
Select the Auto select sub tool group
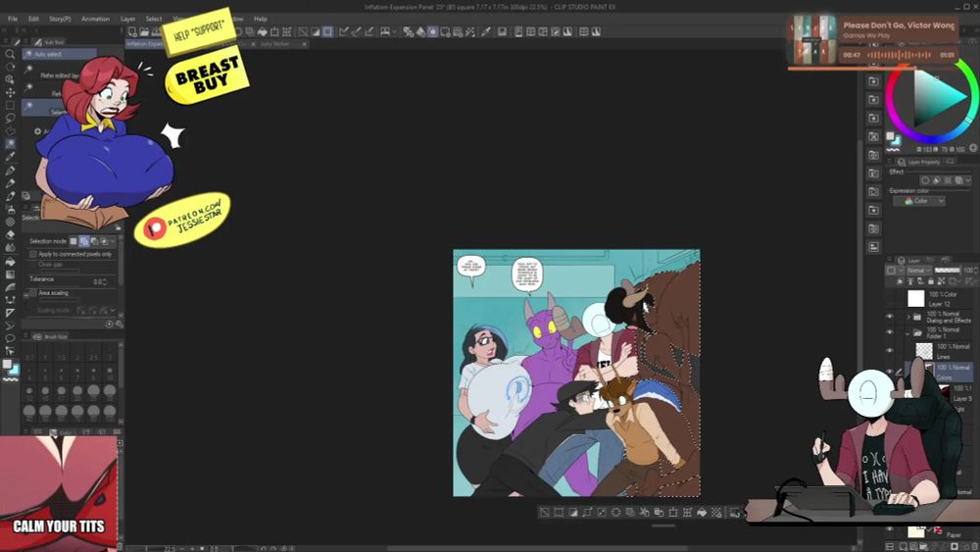59,54
